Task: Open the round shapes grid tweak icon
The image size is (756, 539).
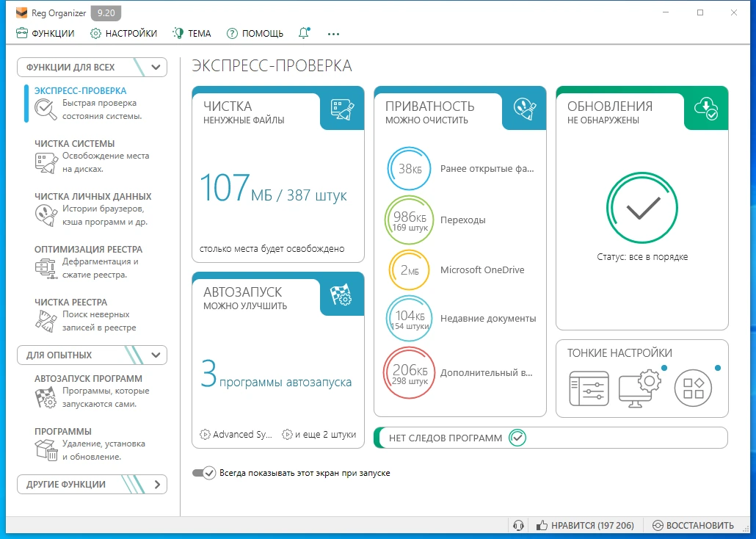Action: (693, 388)
